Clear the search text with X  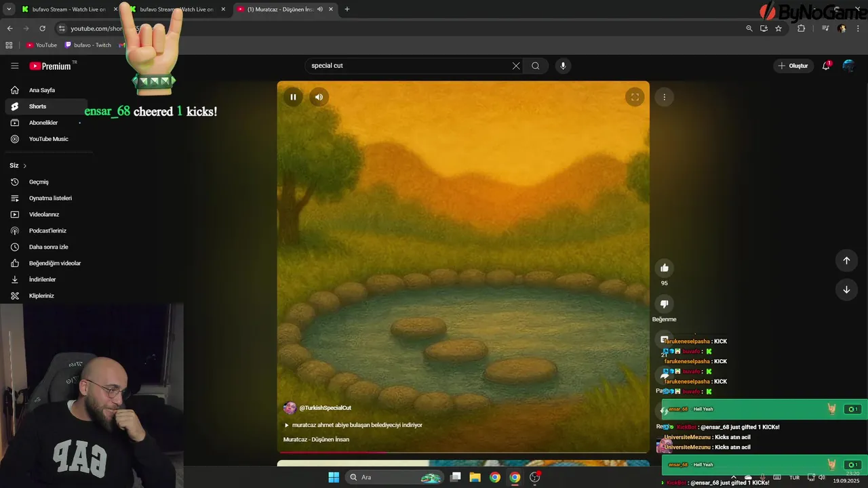pyautogui.click(x=516, y=66)
